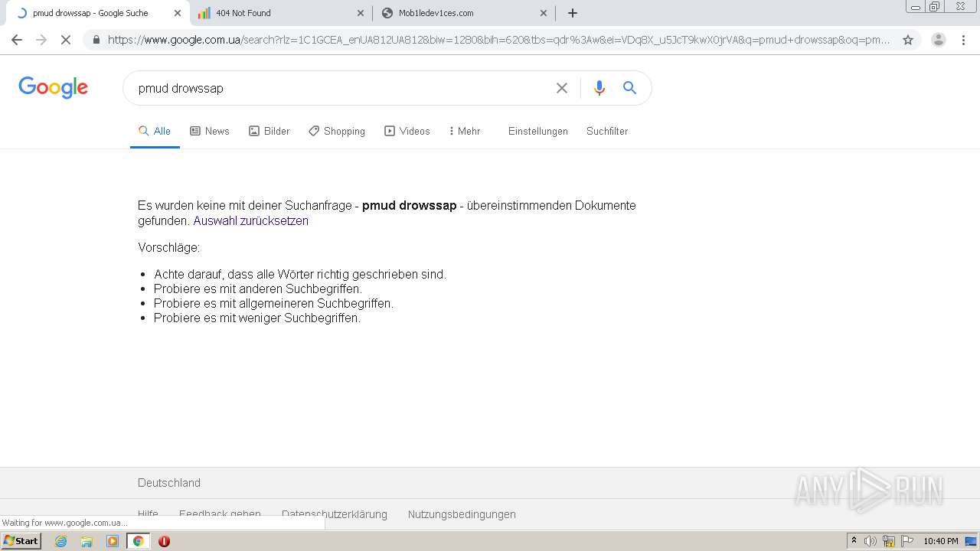This screenshot has width=980, height=551.
Task: Go back with browser back arrow
Action: pos(17,40)
